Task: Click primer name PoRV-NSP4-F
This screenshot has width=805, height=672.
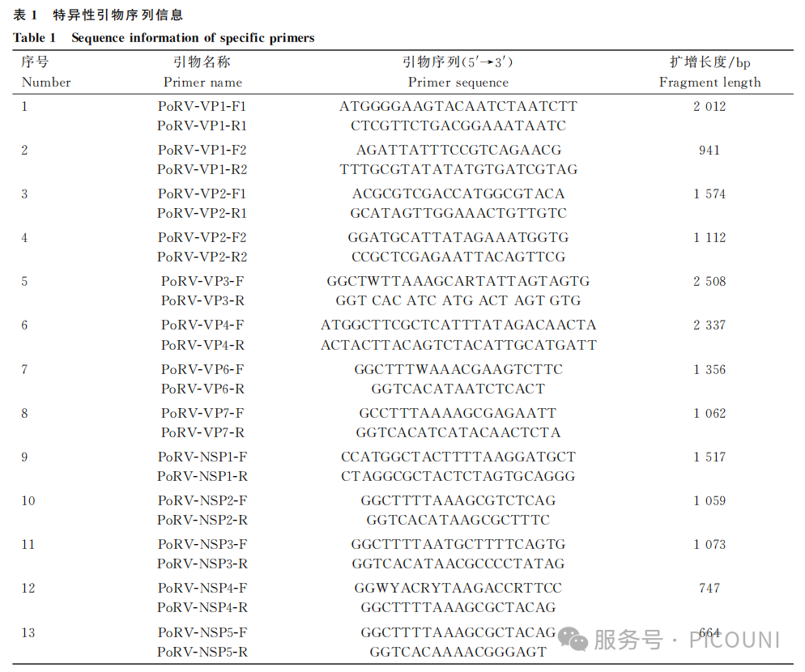Action: 202,588
